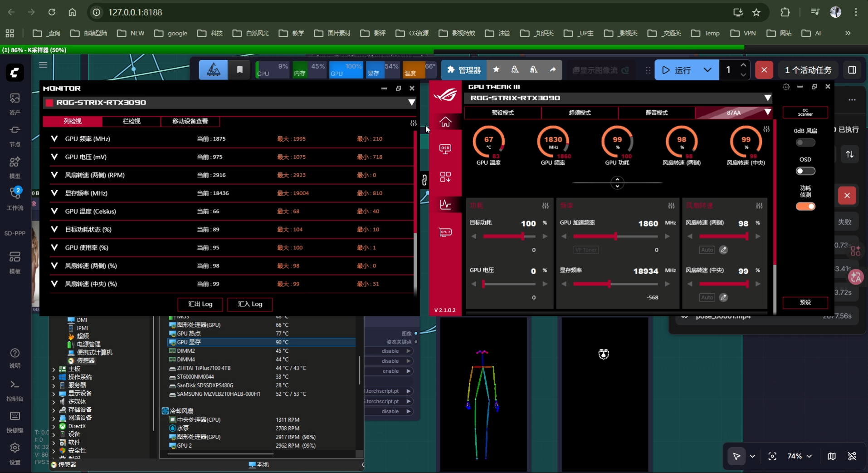Open the 节点 library in the sidebar

[x=15, y=136]
